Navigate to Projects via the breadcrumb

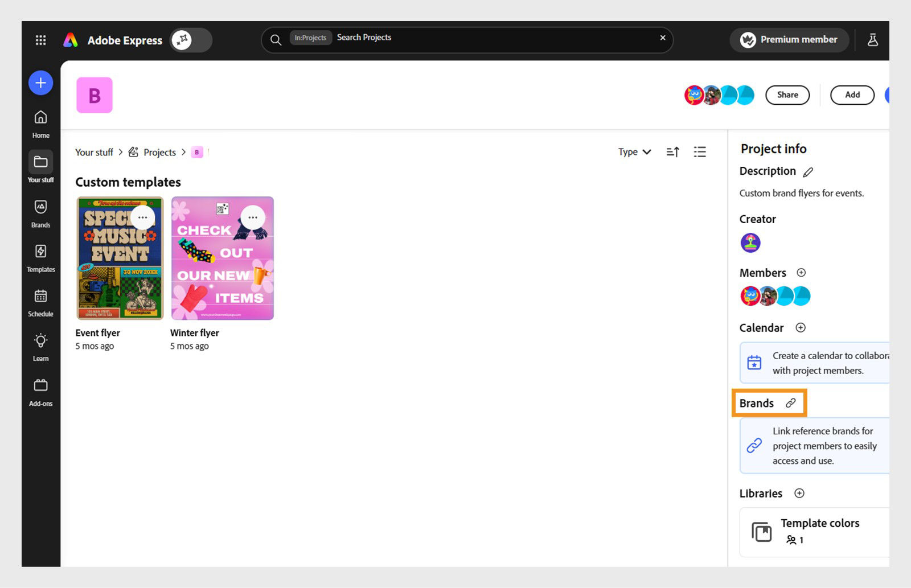(x=160, y=152)
